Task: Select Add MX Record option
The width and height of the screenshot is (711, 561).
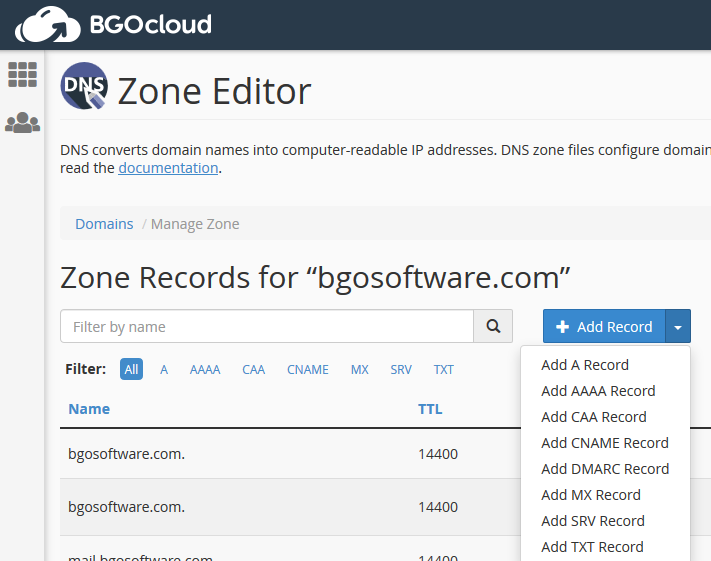Action: click(x=591, y=495)
